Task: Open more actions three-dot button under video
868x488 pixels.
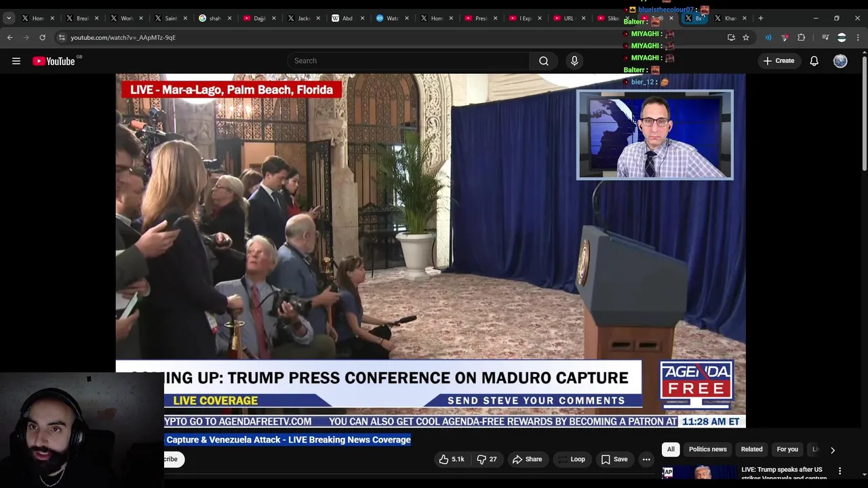Action: tap(646, 459)
